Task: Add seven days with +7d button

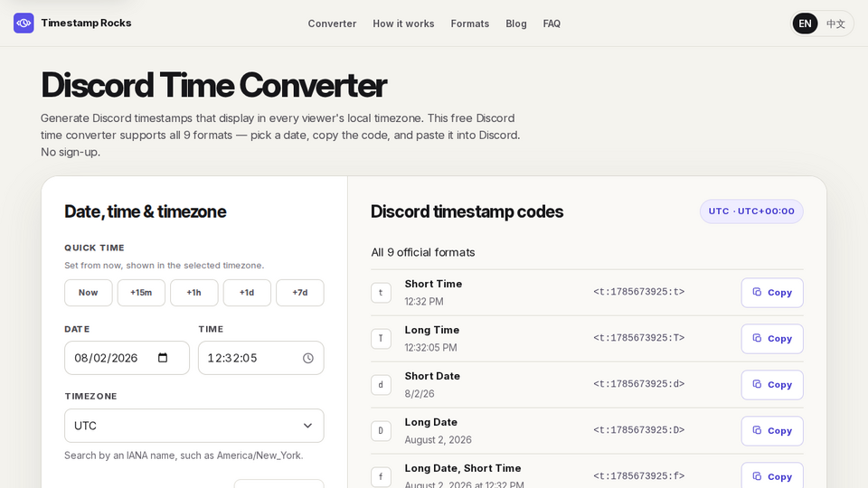Action: [x=300, y=293]
